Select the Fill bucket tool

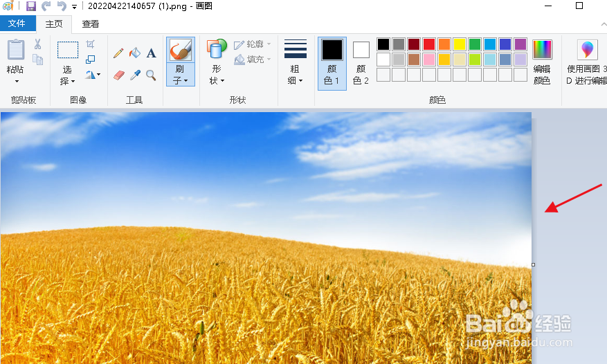click(x=135, y=53)
